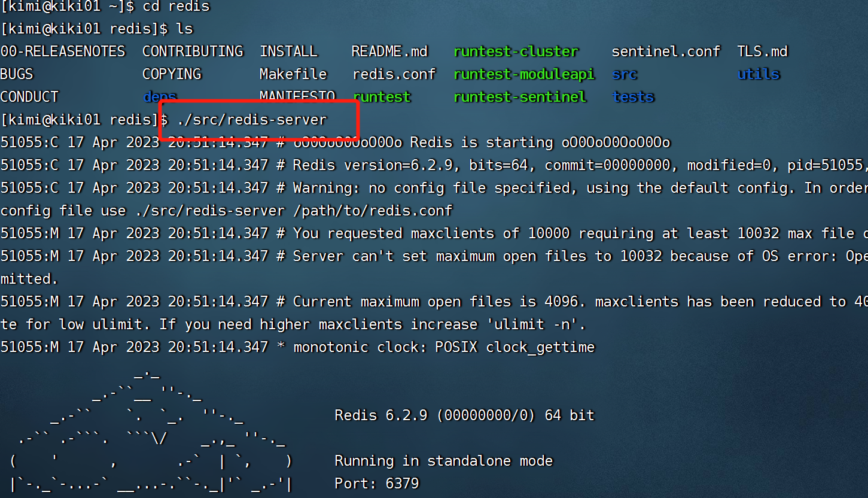This screenshot has width=868, height=498.
Task: Click the tests directory name
Action: pos(633,97)
